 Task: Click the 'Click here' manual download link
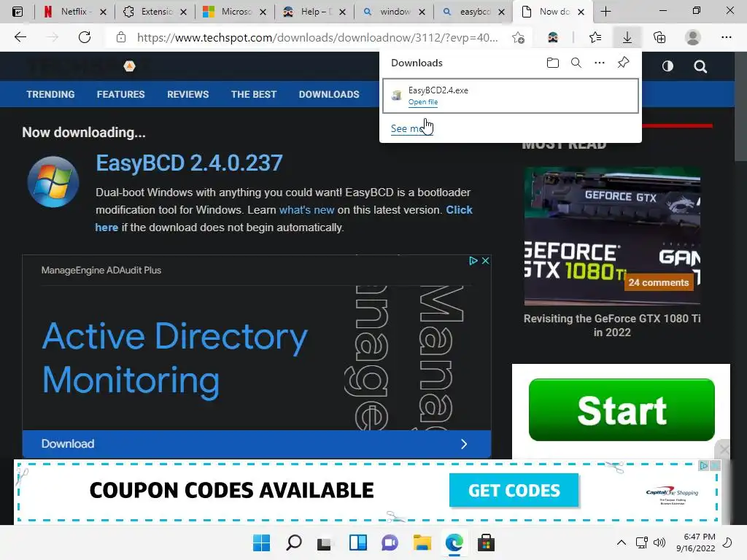pos(460,210)
